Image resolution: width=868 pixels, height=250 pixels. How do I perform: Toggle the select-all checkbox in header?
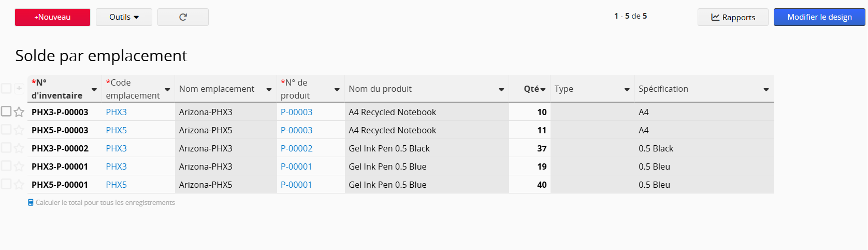point(6,89)
